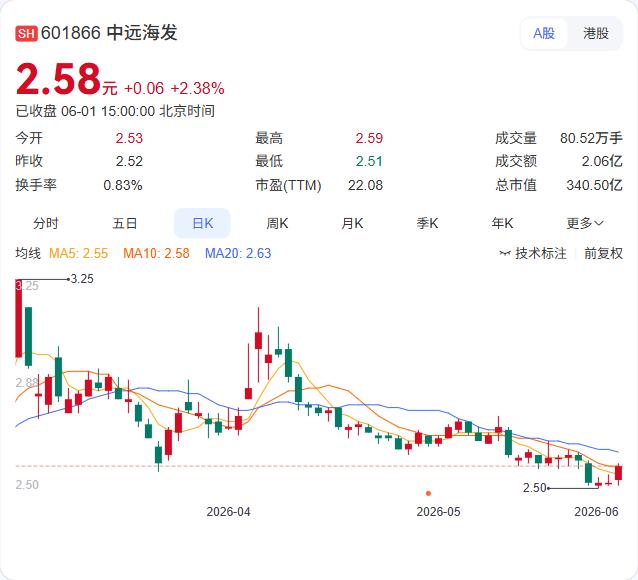Click the 换手率 value 0.83%

click(123, 185)
